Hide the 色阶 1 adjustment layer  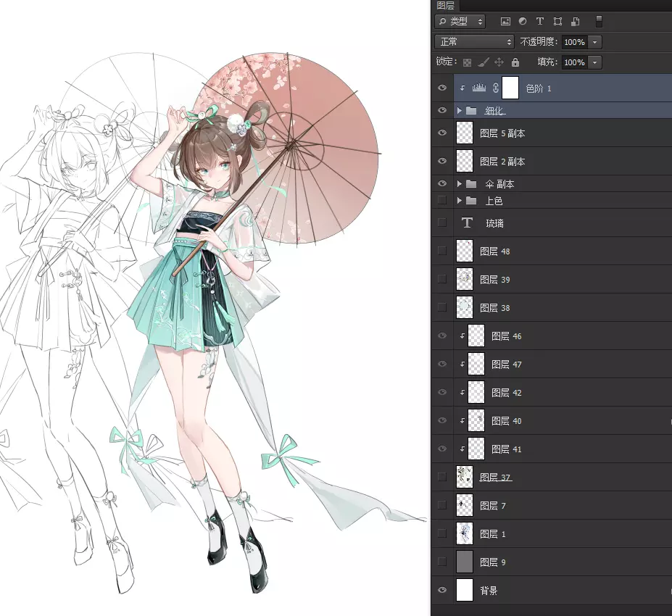point(442,88)
